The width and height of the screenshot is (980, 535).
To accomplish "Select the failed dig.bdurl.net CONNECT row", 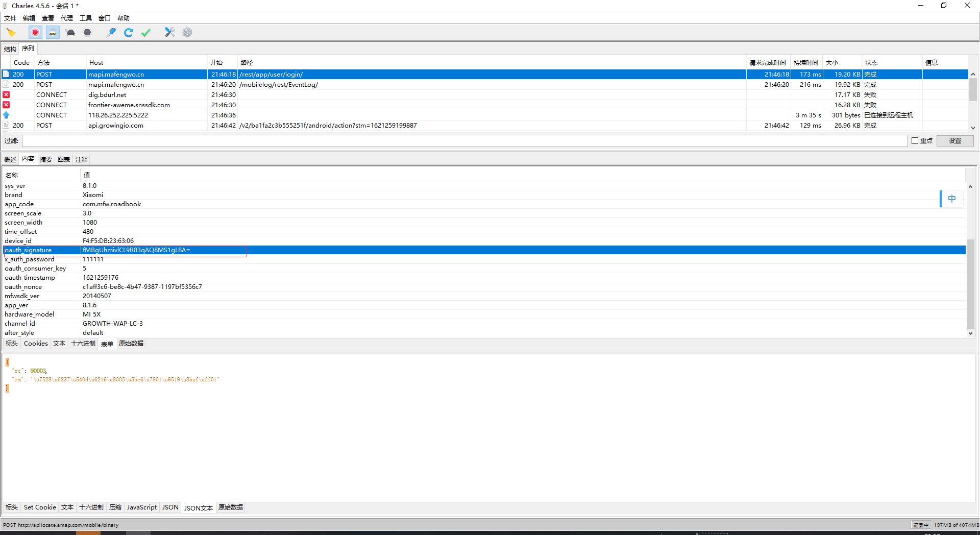I will (x=484, y=95).
